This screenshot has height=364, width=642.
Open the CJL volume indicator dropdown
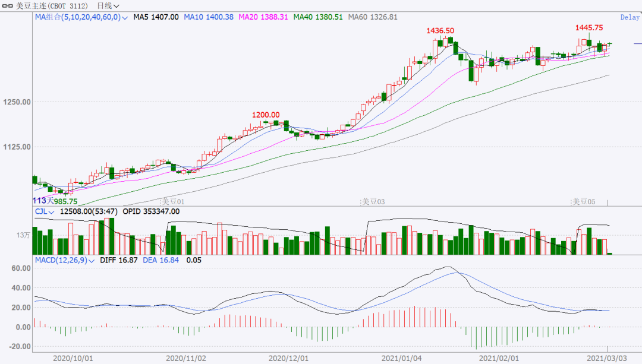click(x=45, y=211)
